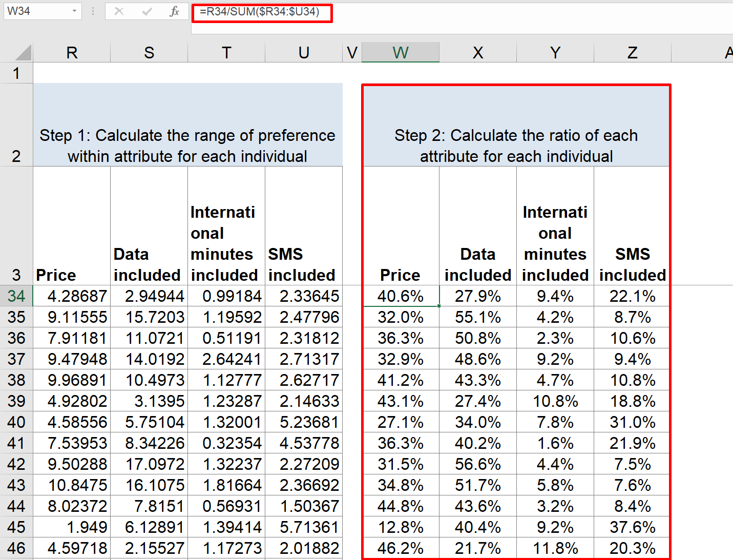Select row header 34
This screenshot has height=560, width=733.
coord(16,296)
